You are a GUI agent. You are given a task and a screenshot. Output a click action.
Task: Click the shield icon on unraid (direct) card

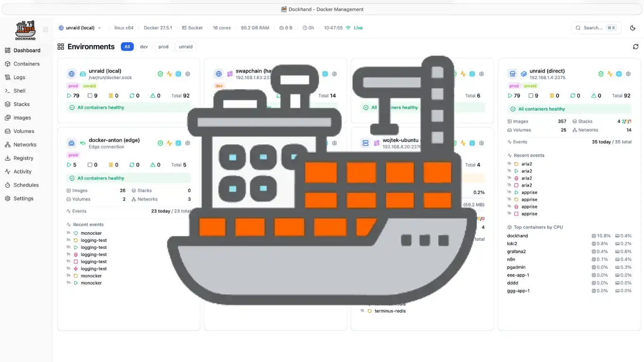click(601, 74)
